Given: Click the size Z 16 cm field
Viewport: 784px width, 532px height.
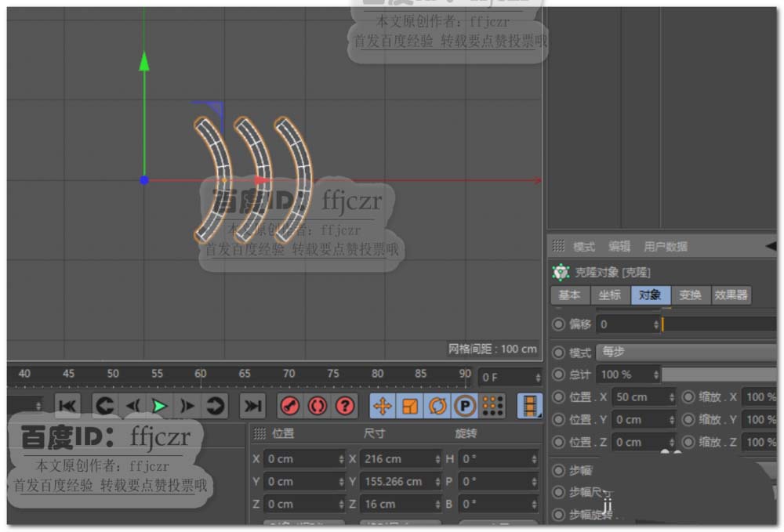Looking at the screenshot, I should point(401,504).
